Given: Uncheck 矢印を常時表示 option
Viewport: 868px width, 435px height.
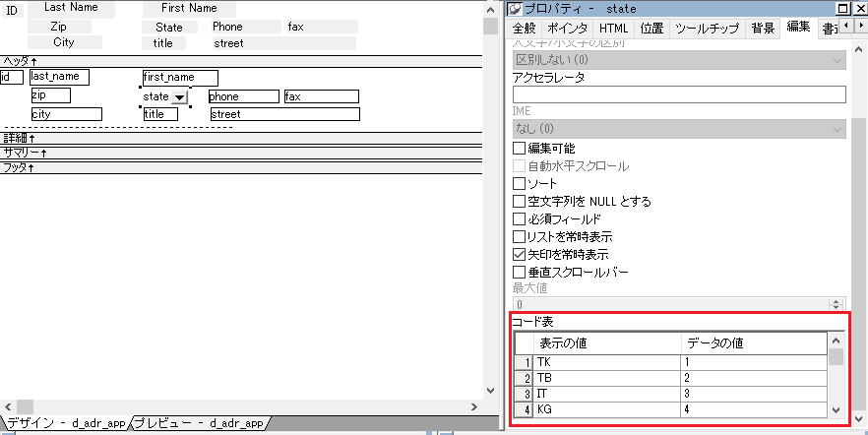Looking at the screenshot, I should click(x=520, y=255).
